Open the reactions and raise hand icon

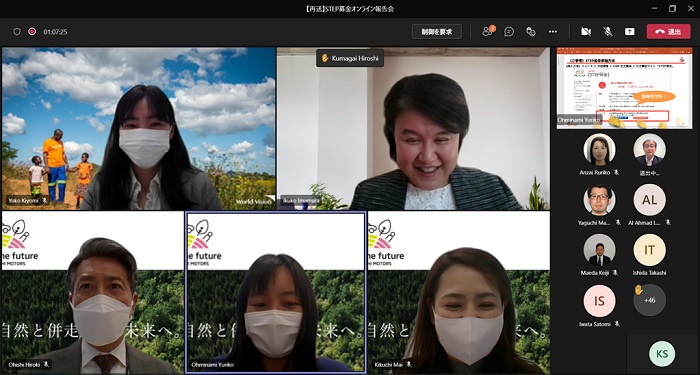pyautogui.click(x=530, y=32)
